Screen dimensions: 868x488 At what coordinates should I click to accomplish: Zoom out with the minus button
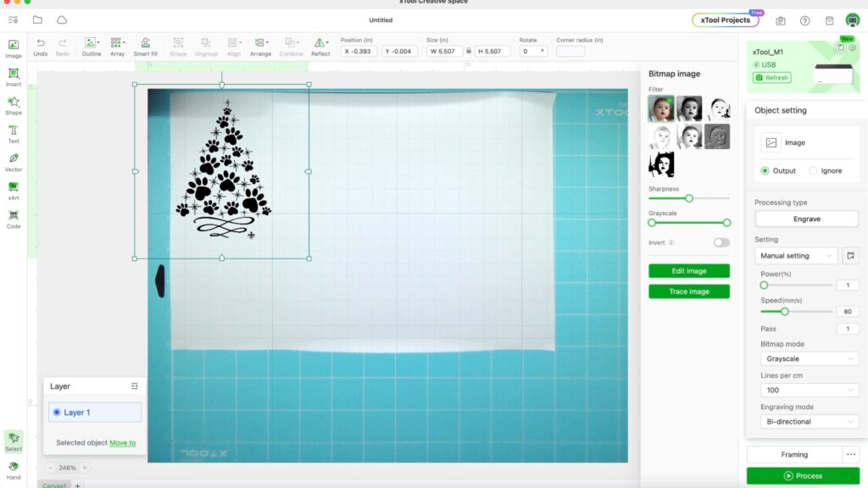50,468
